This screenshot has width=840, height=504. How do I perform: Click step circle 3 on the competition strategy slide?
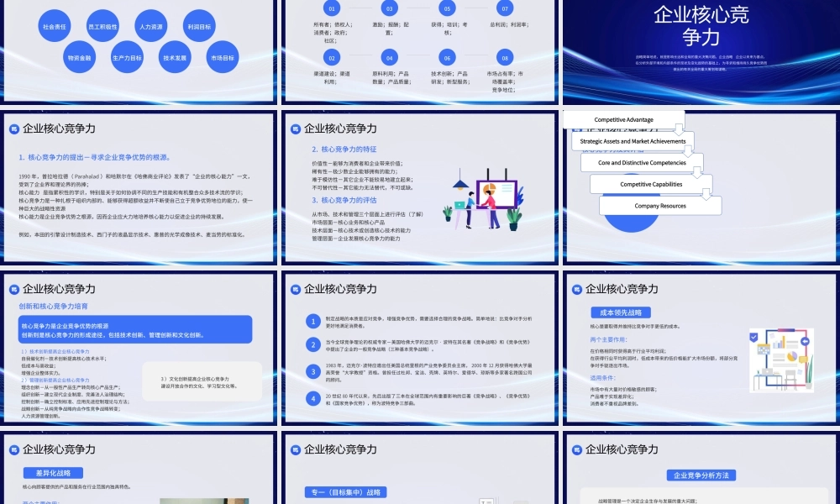[313, 371]
